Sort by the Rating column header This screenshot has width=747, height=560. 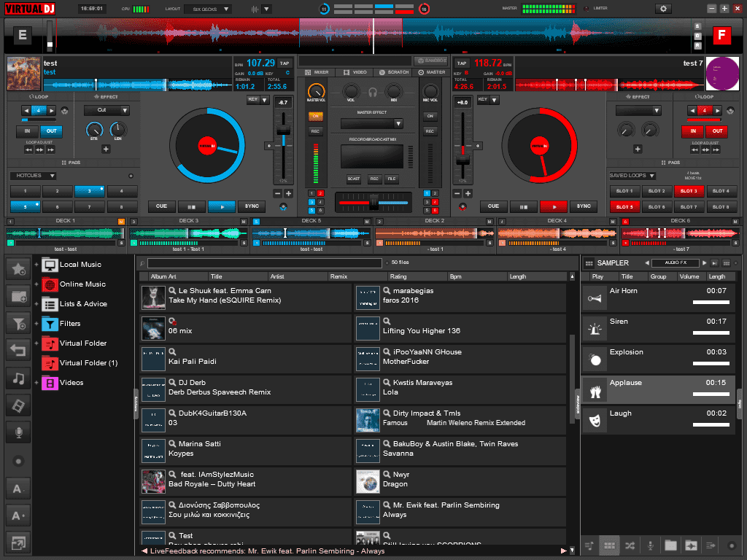click(x=417, y=276)
